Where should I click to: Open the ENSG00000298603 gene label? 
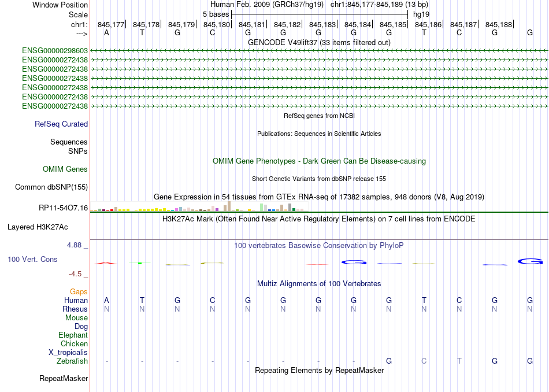(55, 51)
